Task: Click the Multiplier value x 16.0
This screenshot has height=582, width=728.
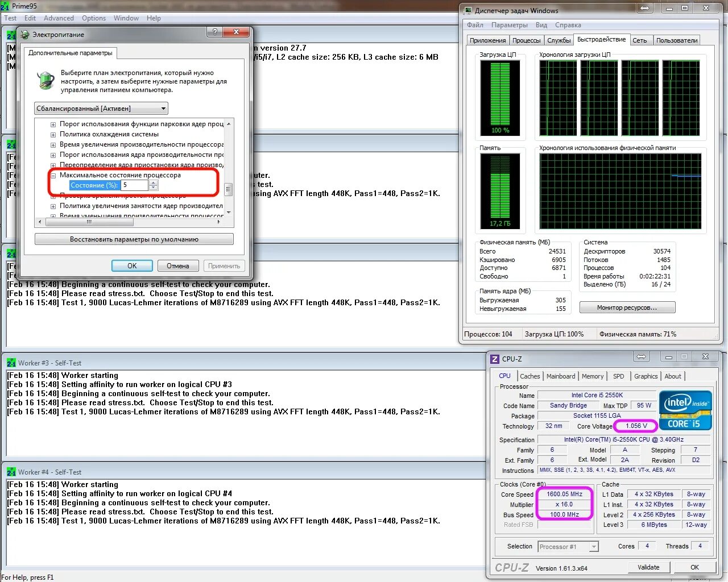Action: click(x=565, y=504)
